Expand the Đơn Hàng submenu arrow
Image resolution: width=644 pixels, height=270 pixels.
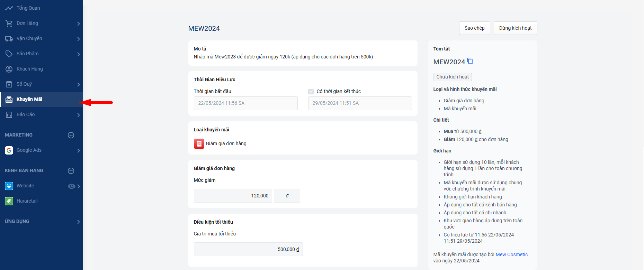(x=79, y=24)
